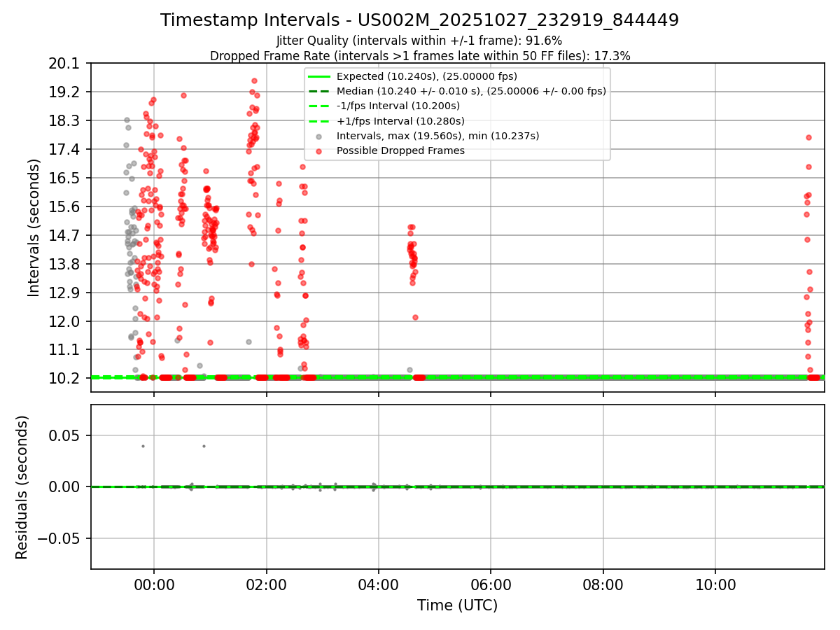Click the 'Residuals (seconds)' y-axis label

[x=22, y=487]
